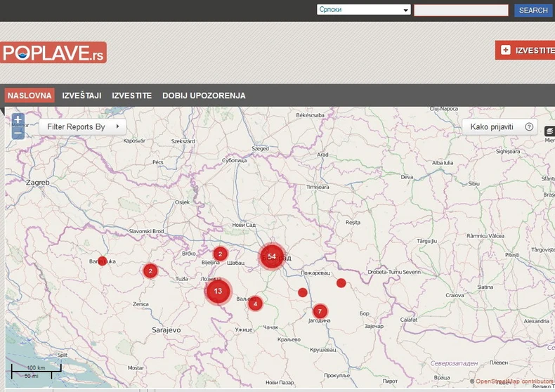The image size is (555, 392).
Task: Click the POPLAVE.rs site logo
Action: point(53,53)
